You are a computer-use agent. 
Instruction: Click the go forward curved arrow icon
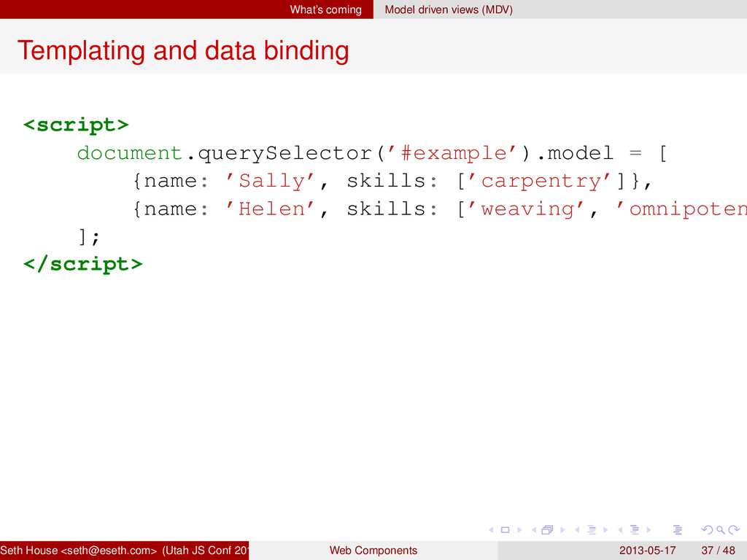coord(734,530)
